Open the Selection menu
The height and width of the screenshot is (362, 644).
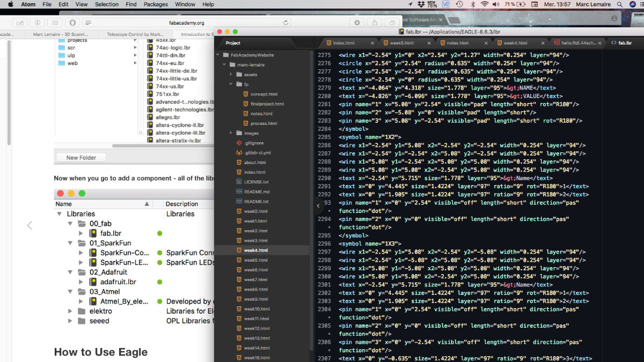coord(107,4)
